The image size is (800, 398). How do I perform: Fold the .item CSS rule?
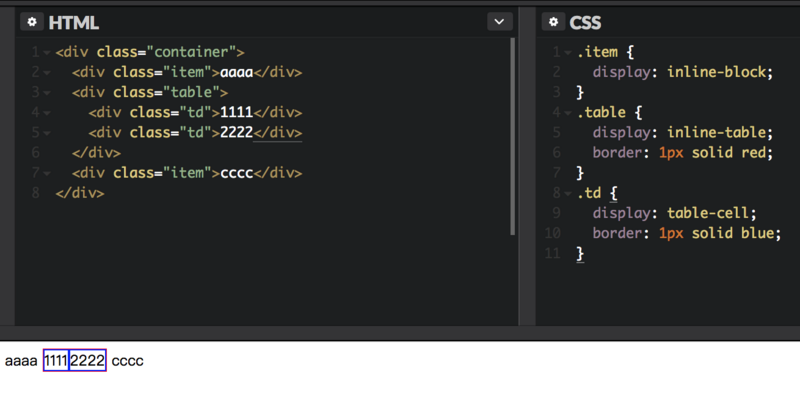point(569,53)
